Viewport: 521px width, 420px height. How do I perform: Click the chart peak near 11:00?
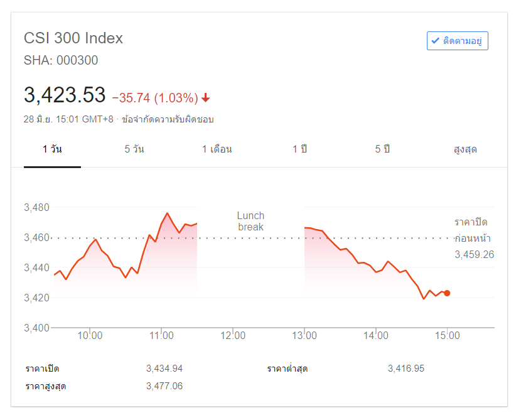167,213
